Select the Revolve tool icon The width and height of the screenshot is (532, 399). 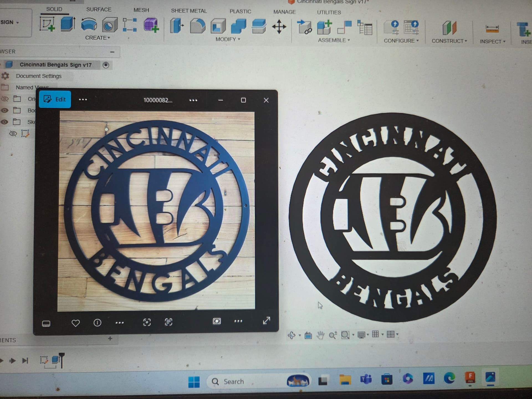(x=89, y=25)
